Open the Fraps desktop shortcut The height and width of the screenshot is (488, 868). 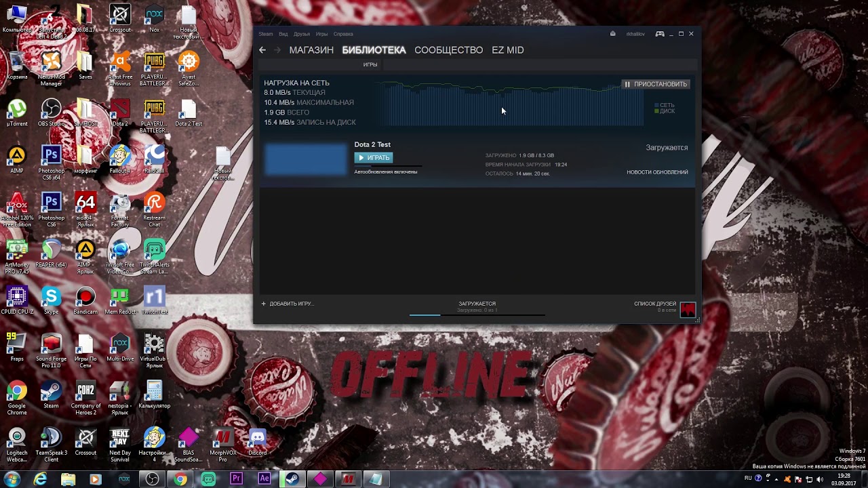[x=17, y=346]
